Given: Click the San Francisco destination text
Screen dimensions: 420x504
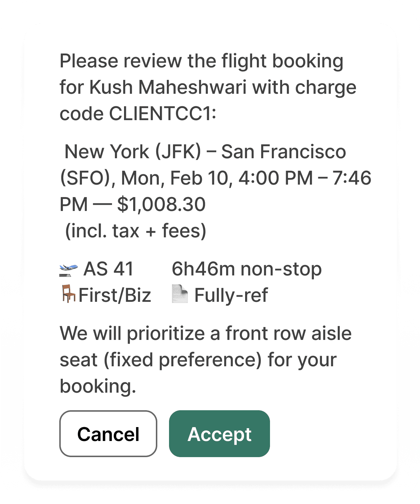Looking at the screenshot, I should click(284, 152).
